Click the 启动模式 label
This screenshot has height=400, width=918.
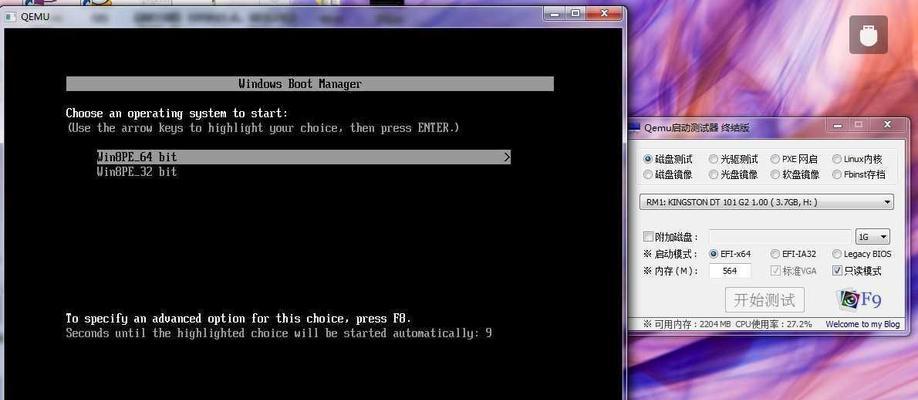[670, 254]
